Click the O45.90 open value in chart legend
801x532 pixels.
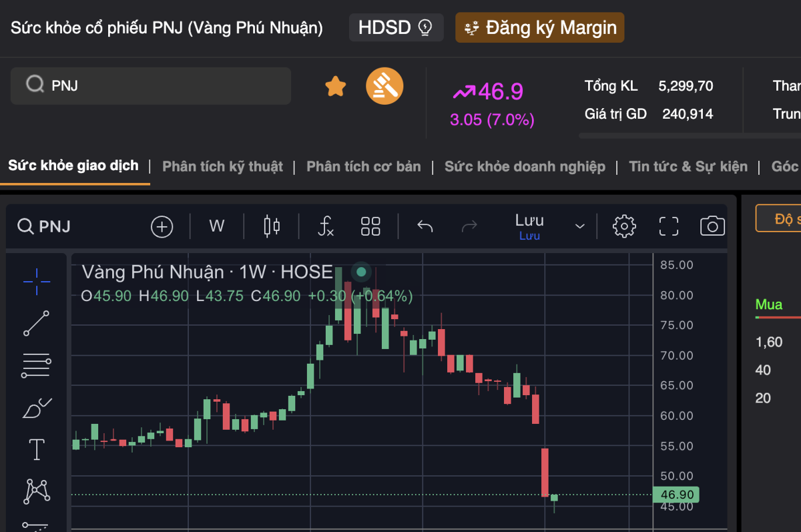point(106,296)
